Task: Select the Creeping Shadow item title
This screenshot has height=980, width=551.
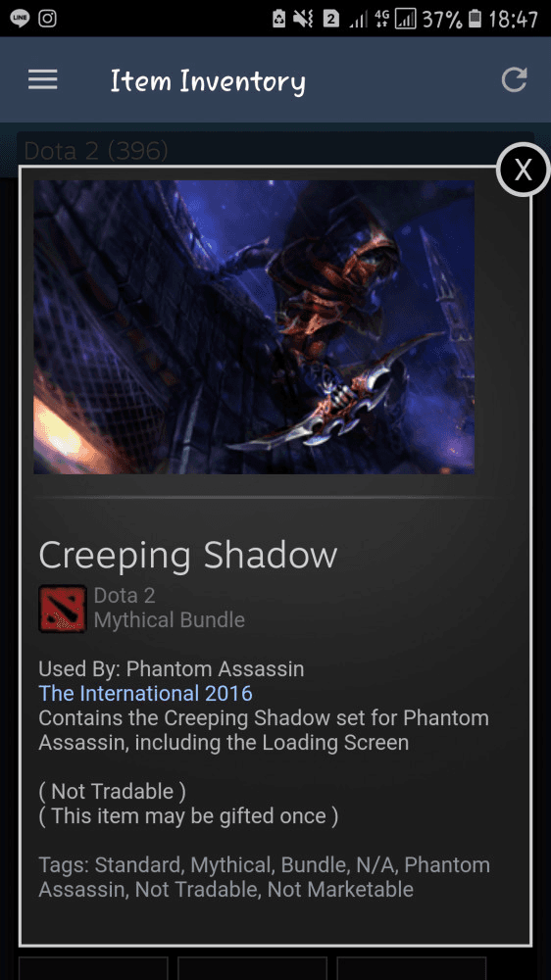Action: 187,555
